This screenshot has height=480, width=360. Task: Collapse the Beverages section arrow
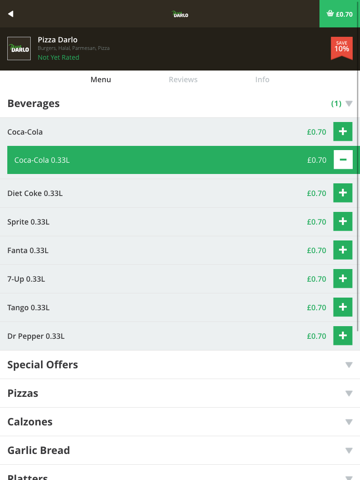point(349,104)
